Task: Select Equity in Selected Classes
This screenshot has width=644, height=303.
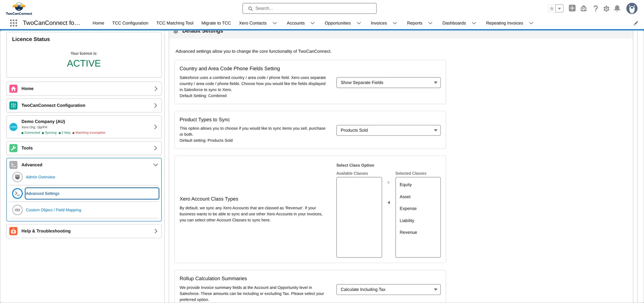Action: (406, 185)
